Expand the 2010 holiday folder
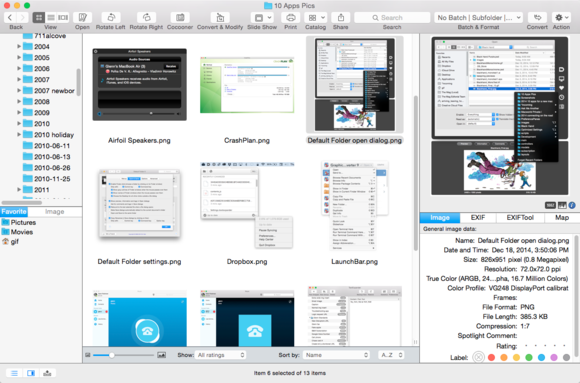This screenshot has height=383, width=580. pyautogui.click(x=19, y=135)
